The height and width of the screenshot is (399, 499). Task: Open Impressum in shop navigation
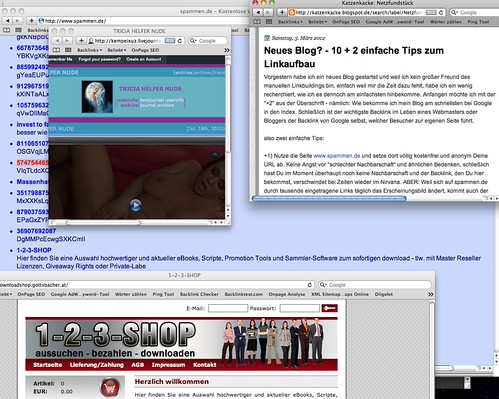coord(168,365)
